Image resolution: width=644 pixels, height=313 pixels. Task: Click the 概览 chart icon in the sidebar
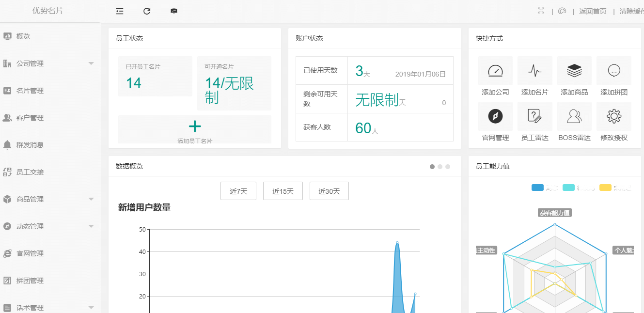click(7, 36)
